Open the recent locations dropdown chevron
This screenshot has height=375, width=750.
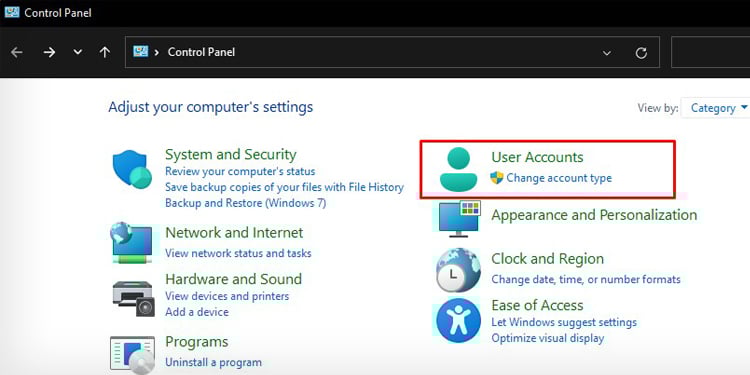(x=77, y=52)
